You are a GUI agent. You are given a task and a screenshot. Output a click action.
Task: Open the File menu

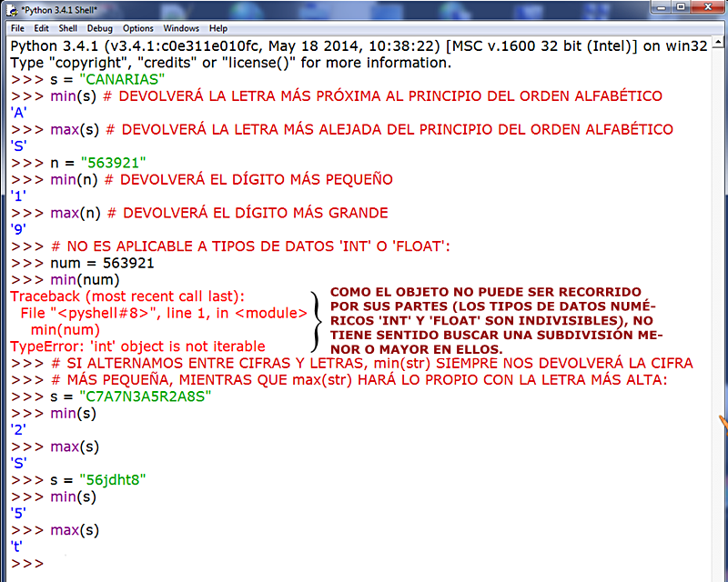17,28
